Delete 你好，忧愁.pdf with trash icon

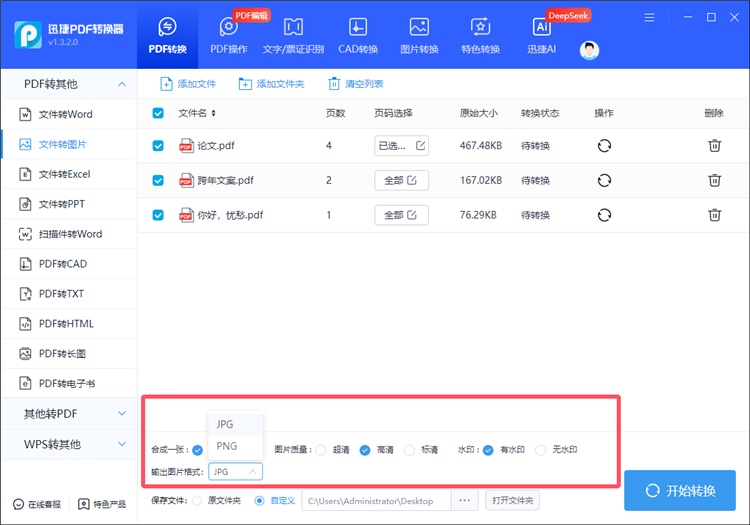[x=715, y=215]
